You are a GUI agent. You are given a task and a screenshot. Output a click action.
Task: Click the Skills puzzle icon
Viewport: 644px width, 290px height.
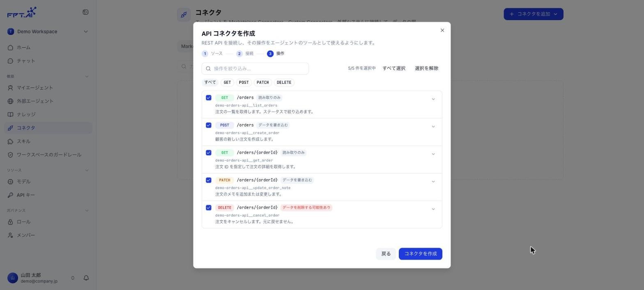click(11, 142)
